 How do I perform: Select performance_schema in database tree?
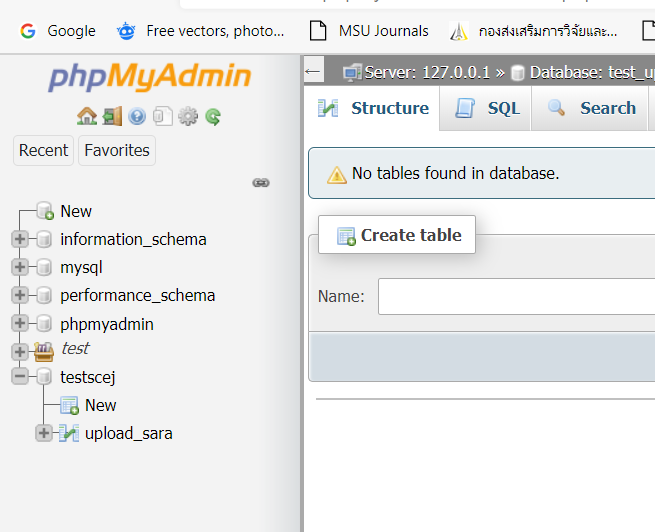pyautogui.click(x=137, y=296)
